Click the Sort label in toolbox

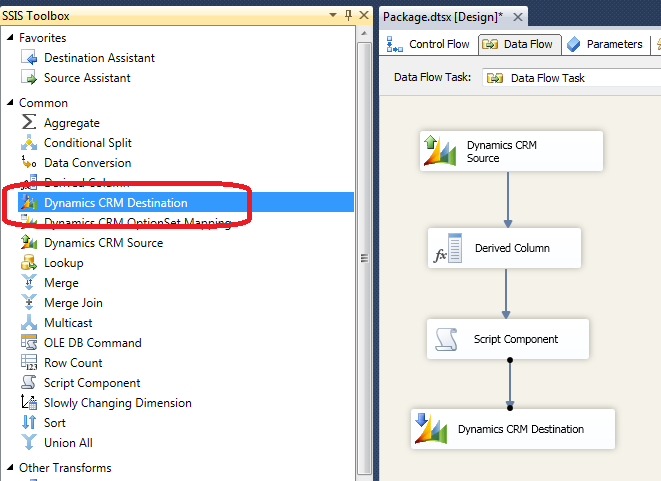tap(55, 423)
